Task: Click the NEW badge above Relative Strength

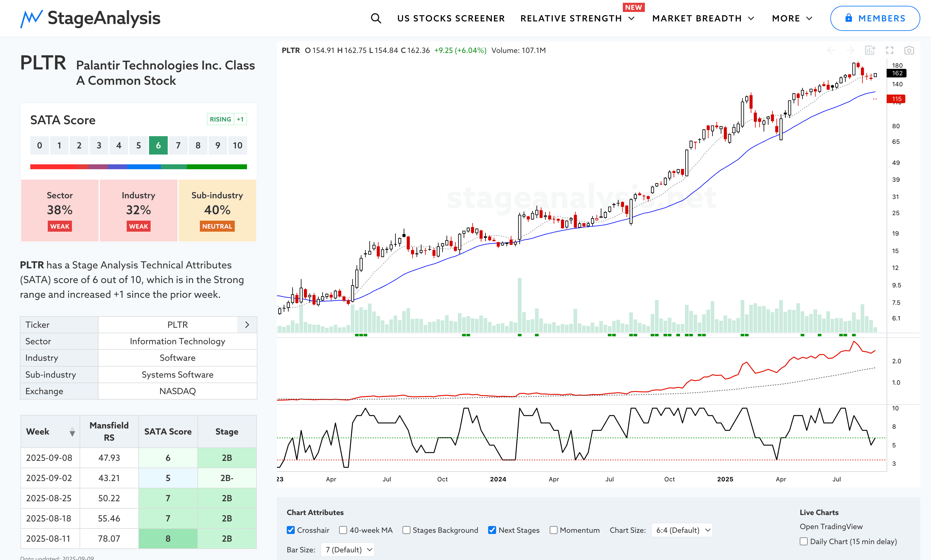Action: (634, 7)
